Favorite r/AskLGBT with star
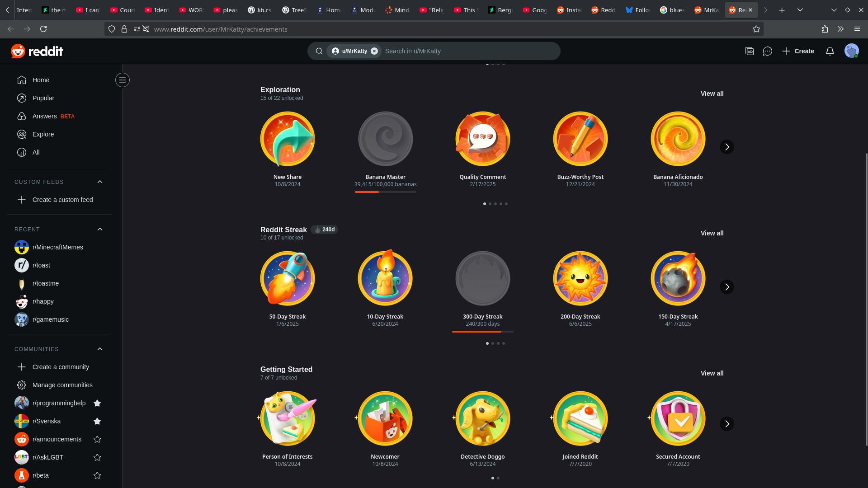This screenshot has width=868, height=488. pos(97,457)
